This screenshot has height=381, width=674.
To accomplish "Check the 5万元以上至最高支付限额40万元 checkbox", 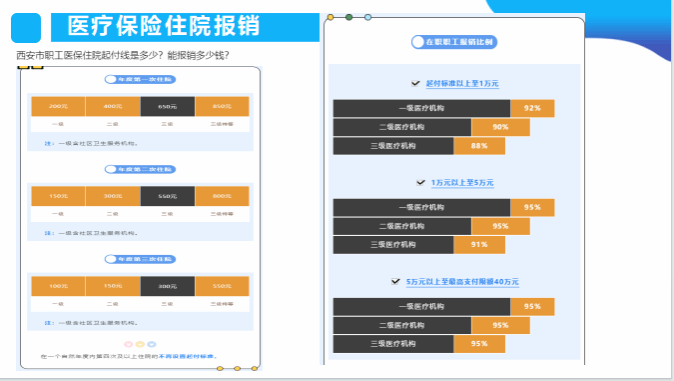I will (396, 281).
